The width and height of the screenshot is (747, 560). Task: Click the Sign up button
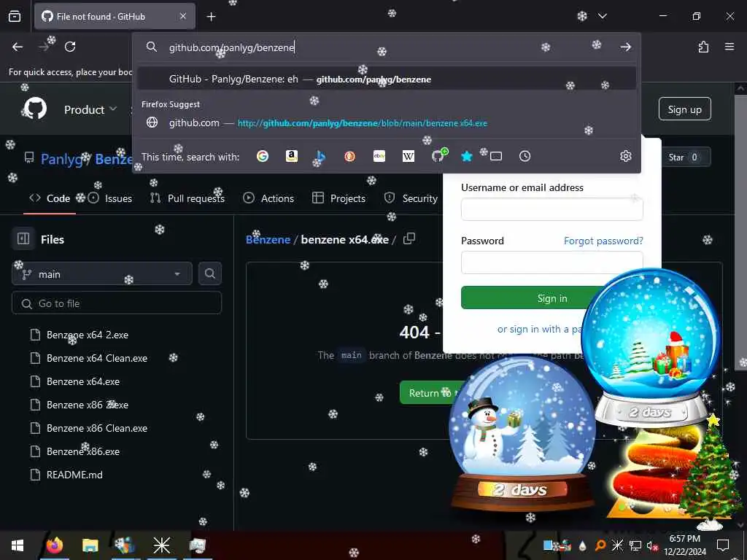684,109
